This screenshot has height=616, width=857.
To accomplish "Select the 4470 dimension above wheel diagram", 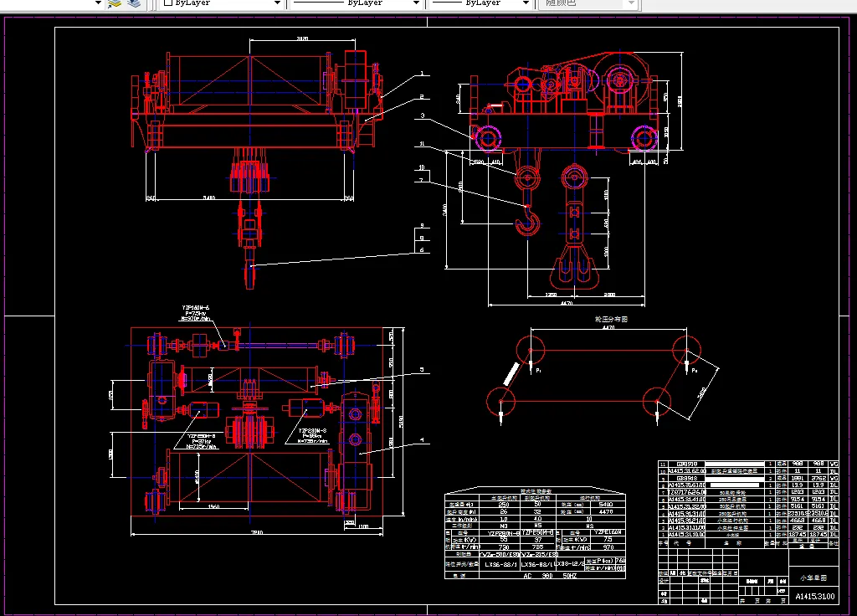I will pyautogui.click(x=608, y=327).
